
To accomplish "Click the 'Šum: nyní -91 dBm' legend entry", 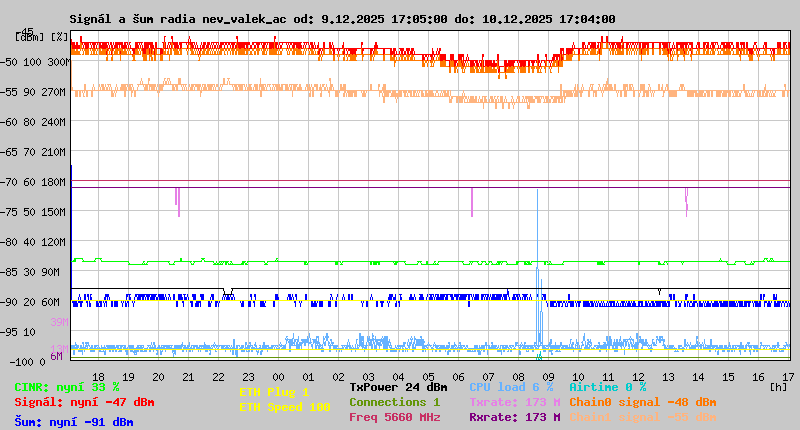I will point(73,422).
